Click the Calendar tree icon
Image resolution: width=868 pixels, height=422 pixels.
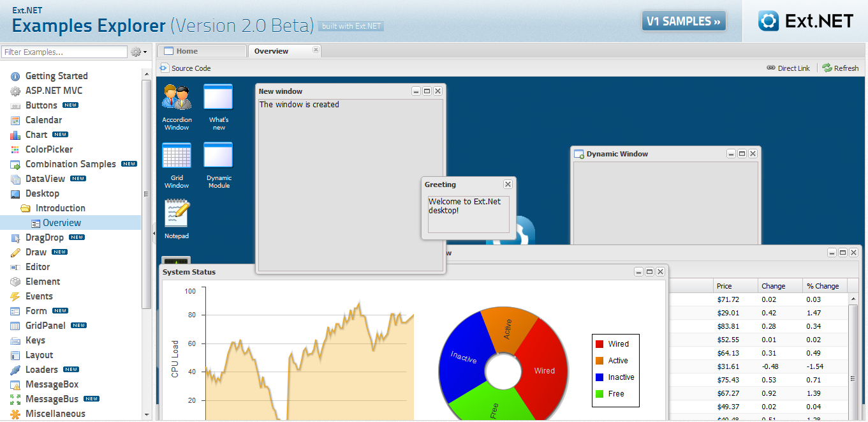tap(15, 120)
